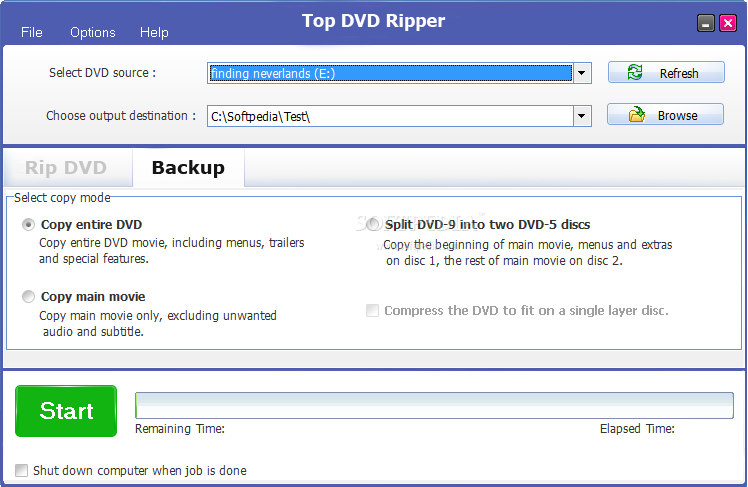Image resolution: width=748 pixels, height=487 pixels.
Task: Click the green refresh arrows icon
Action: 634,73
